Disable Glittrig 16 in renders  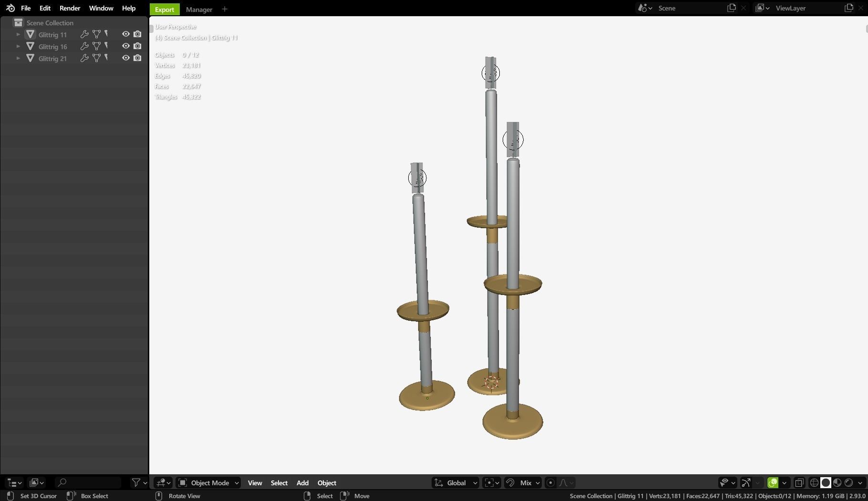pos(137,46)
